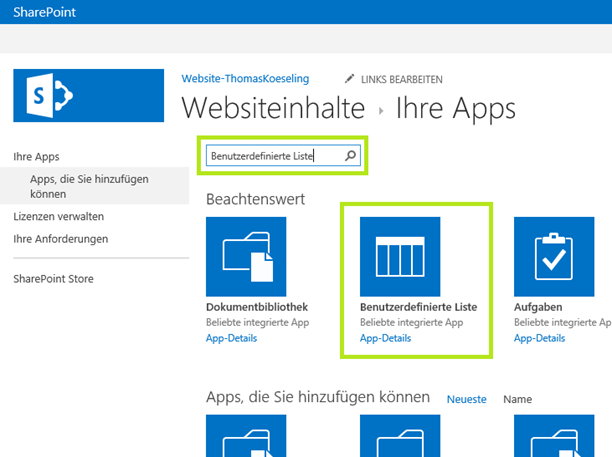Click the Websiteinhalte breadcrumb heading
This screenshot has width=612, height=457.
pyautogui.click(x=273, y=108)
